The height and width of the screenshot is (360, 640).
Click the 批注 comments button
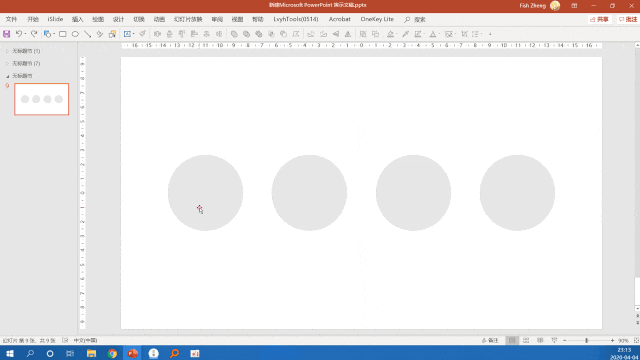click(x=628, y=20)
